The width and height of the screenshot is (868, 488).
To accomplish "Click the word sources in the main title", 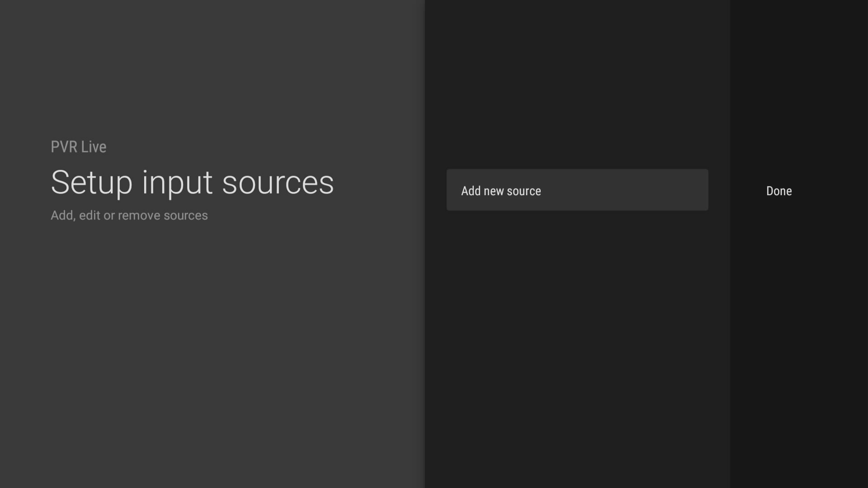I will 278,183.
